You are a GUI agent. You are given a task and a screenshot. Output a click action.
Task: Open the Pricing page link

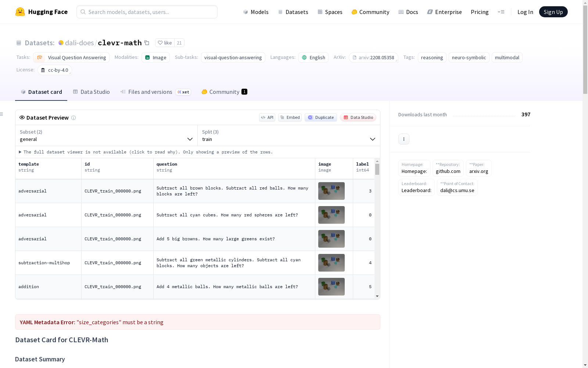pos(480,12)
